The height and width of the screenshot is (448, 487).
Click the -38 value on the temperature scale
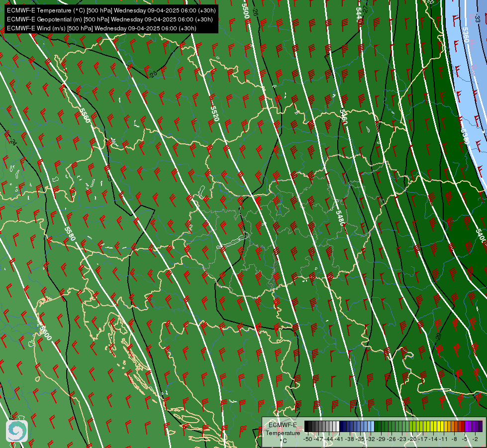tap(350, 439)
